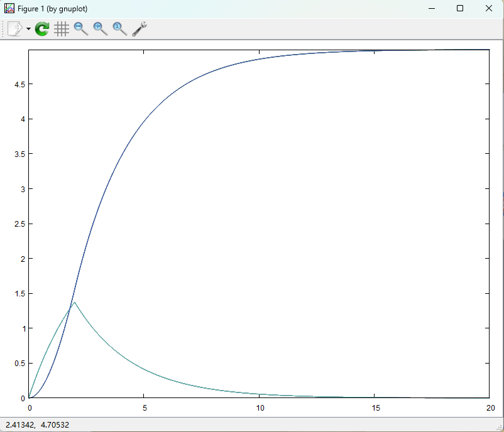Maximize the gnuplot figure window
504x432 pixels.
coord(460,9)
